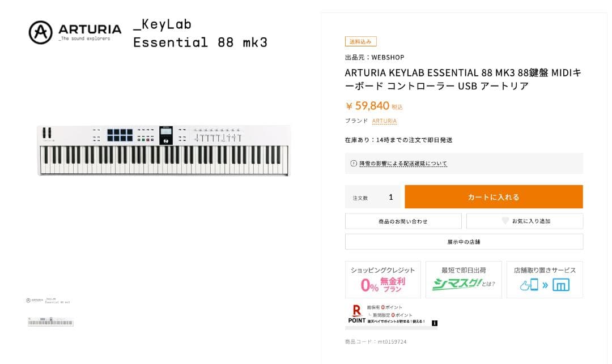Click the black 'i' info icon near point details
Viewport: 612px width, 364px height.
pos(434,322)
